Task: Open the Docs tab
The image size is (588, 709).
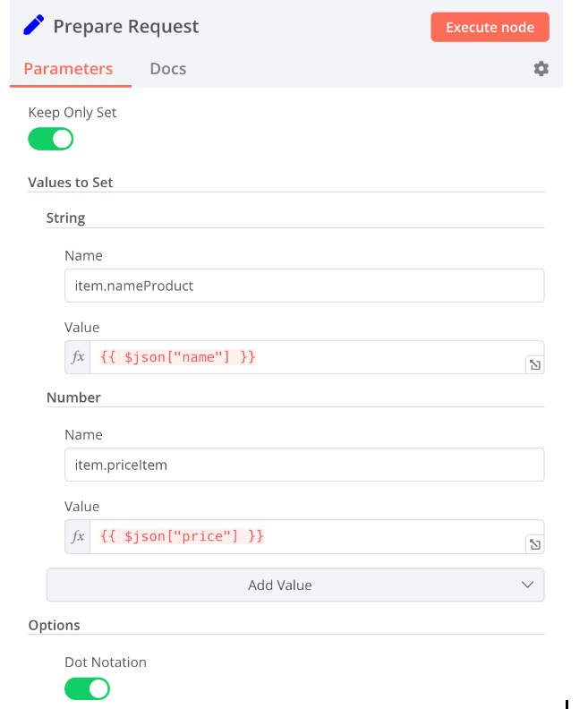Action: pyautogui.click(x=168, y=69)
